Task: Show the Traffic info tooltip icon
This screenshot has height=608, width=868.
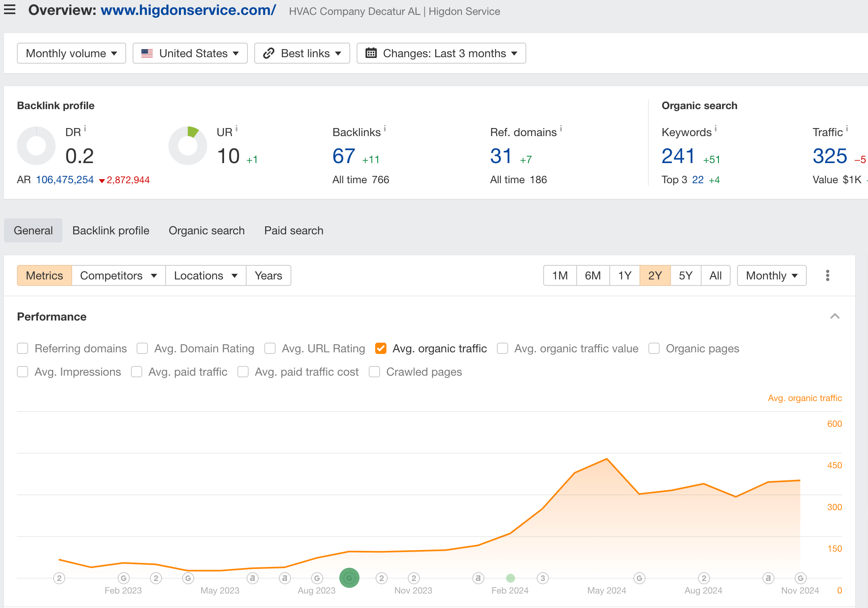Action: (x=847, y=128)
